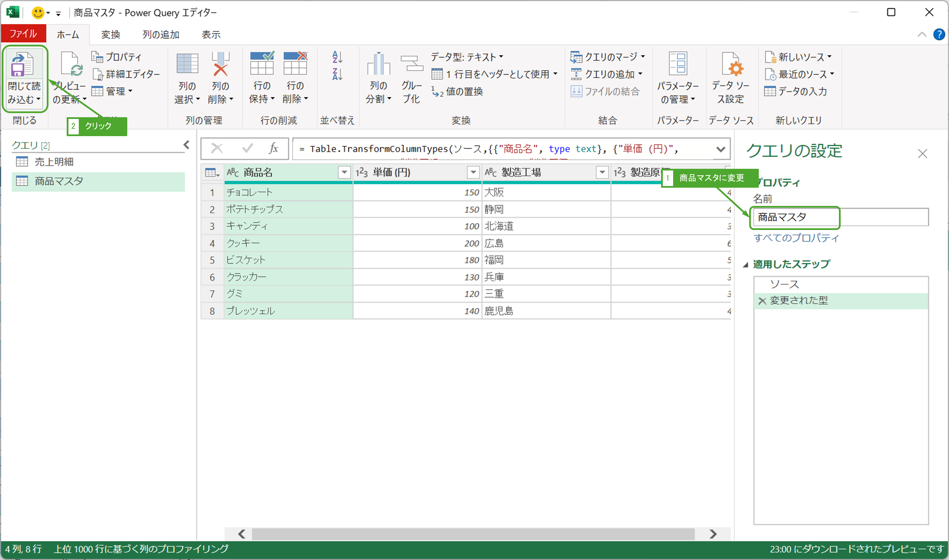Viewport: 949px width, 560px height.
Task: Click the formula bar confirm checkmark
Action: (x=247, y=149)
